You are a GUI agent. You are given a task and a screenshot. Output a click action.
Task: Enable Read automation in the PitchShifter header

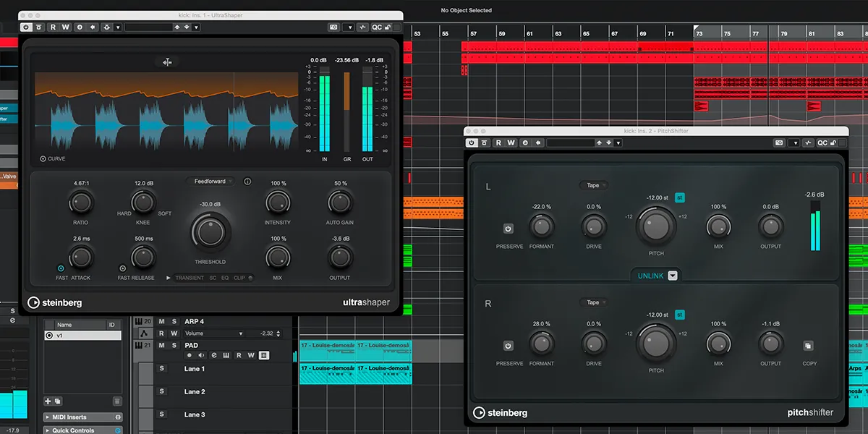tap(500, 142)
